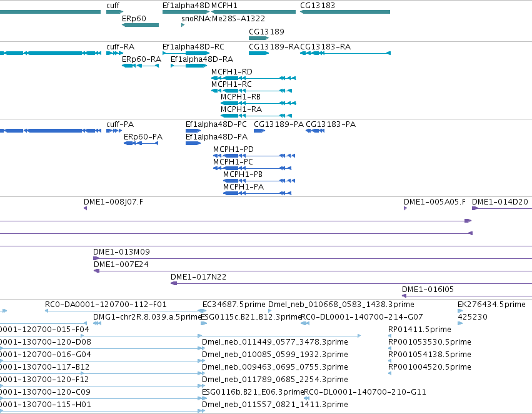
Task: Open the DMG1-chr2R.8.039.a.5prime EST label
Action: 148,317
